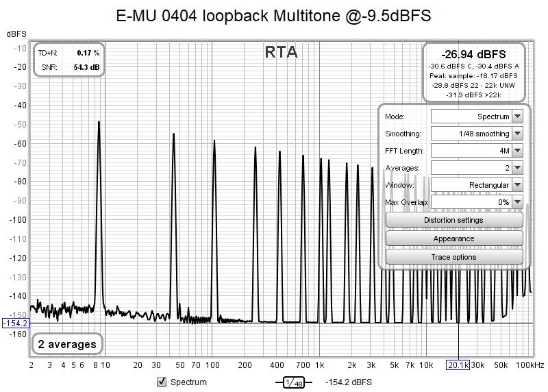Screen dimensions: 548x392
Task: Click the 1k frequency axis label
Action: (x=319, y=365)
